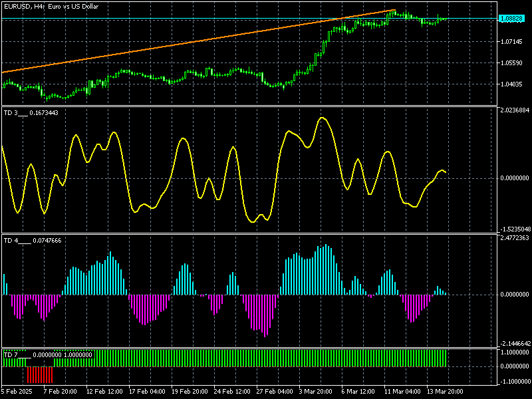Image resolution: width=532 pixels, height=399 pixels.
Task: Click the TD 3 zero level 0.0000000
Action: pos(514,178)
